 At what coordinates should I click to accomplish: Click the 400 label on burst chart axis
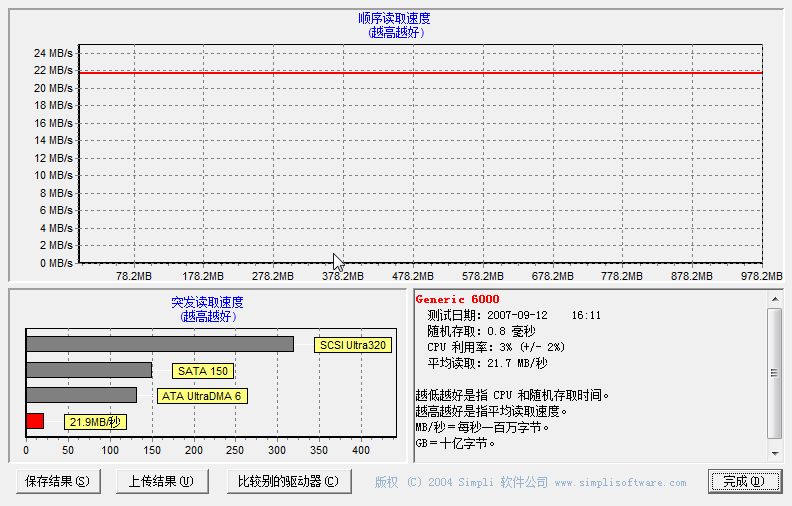[x=361, y=450]
